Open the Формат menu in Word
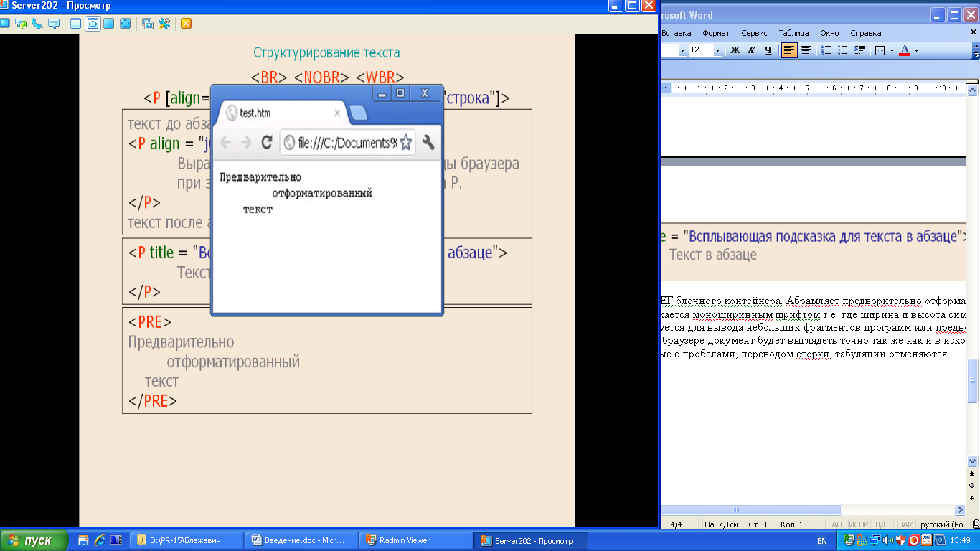The image size is (980, 551). pos(716,33)
